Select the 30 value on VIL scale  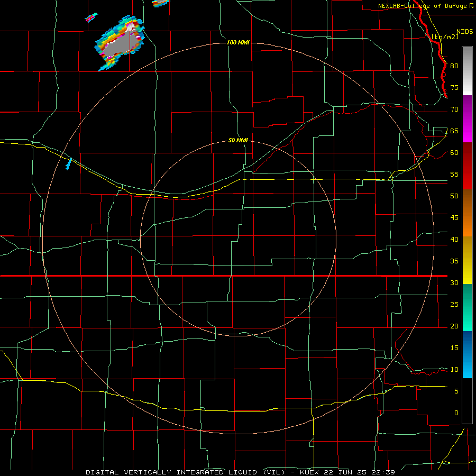click(454, 282)
